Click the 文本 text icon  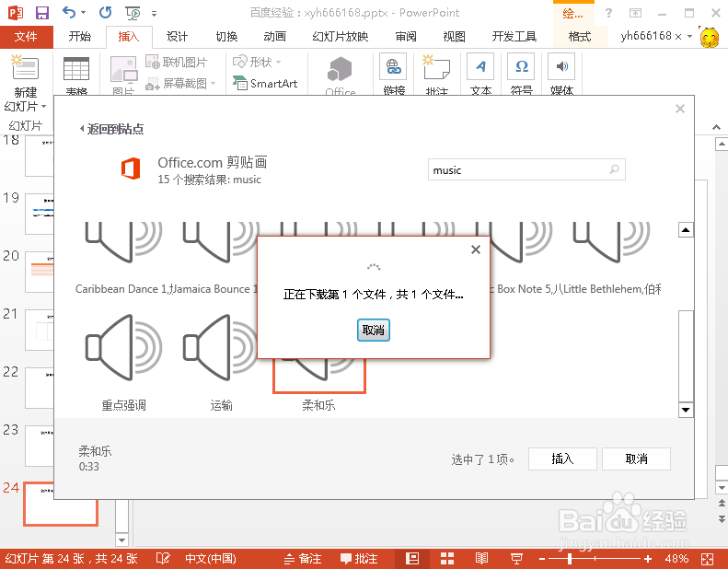(480, 67)
